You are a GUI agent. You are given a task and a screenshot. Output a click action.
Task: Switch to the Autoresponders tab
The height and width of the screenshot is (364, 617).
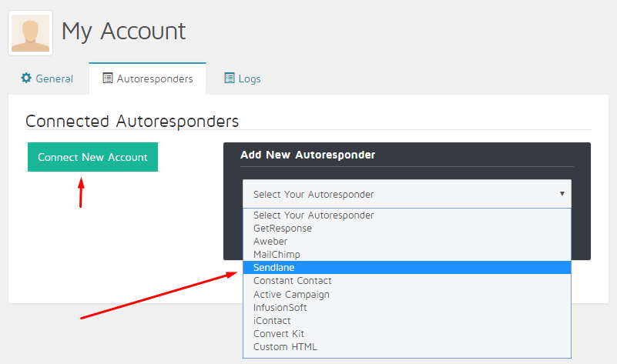pyautogui.click(x=148, y=78)
